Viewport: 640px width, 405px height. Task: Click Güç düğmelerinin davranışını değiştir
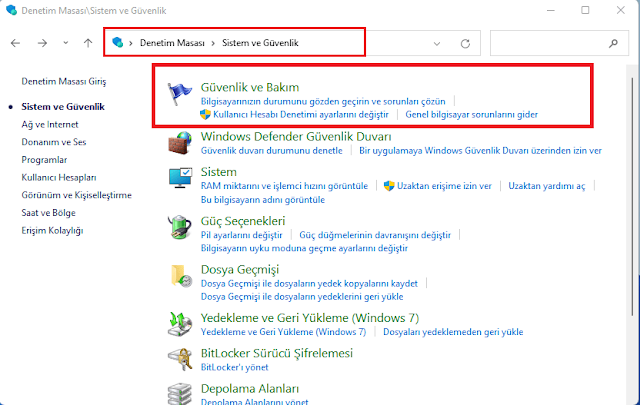(x=375, y=235)
